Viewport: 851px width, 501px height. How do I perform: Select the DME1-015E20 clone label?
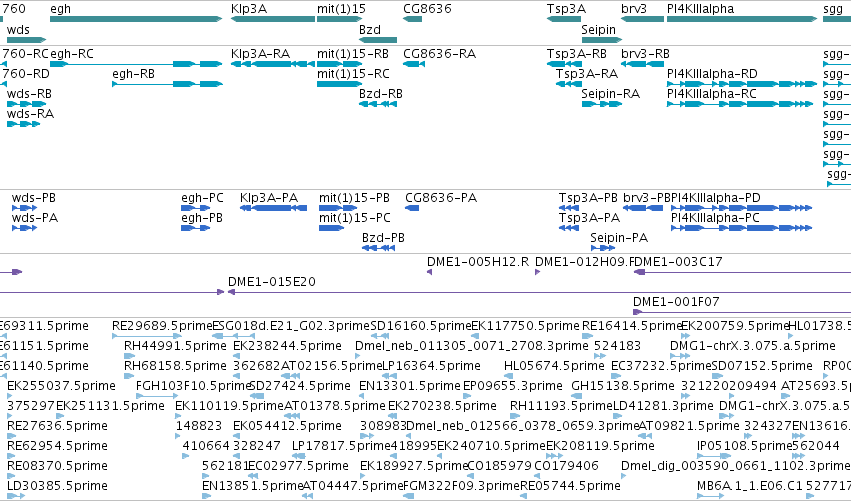271,282
